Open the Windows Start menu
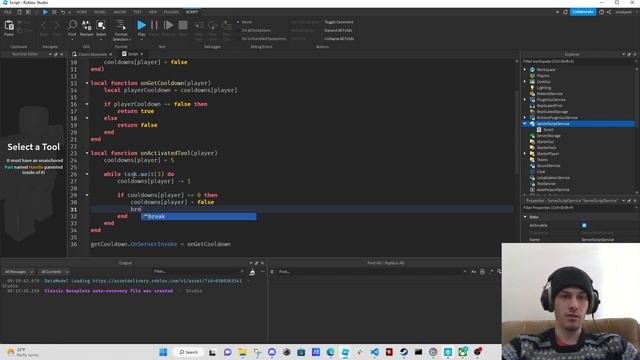The width and height of the screenshot is (640, 360). (x=163, y=352)
